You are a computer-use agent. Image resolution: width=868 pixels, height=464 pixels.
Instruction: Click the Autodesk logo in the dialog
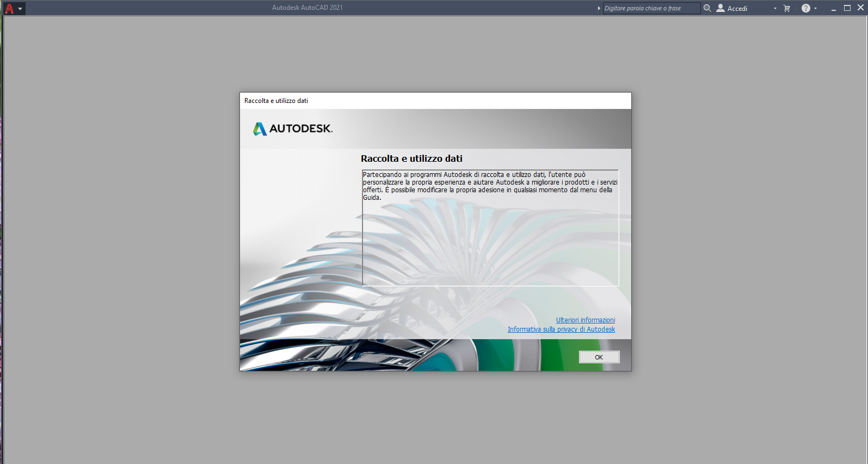[x=293, y=129]
